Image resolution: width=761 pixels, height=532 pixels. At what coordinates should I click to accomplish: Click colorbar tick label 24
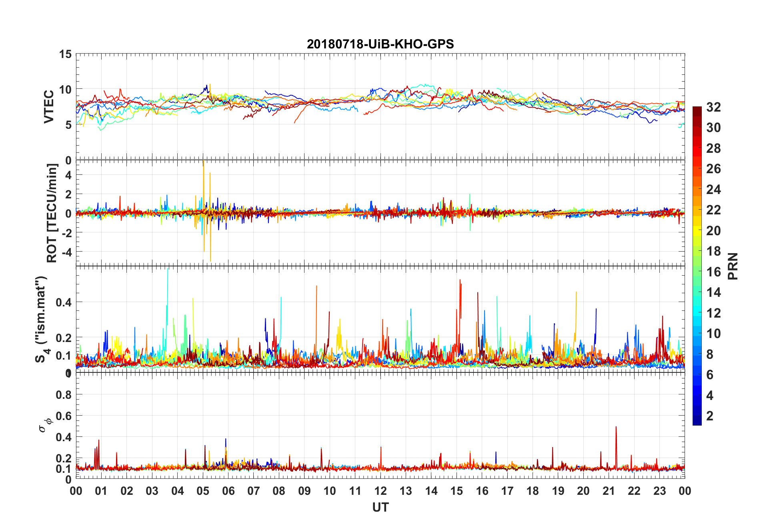coord(713,189)
